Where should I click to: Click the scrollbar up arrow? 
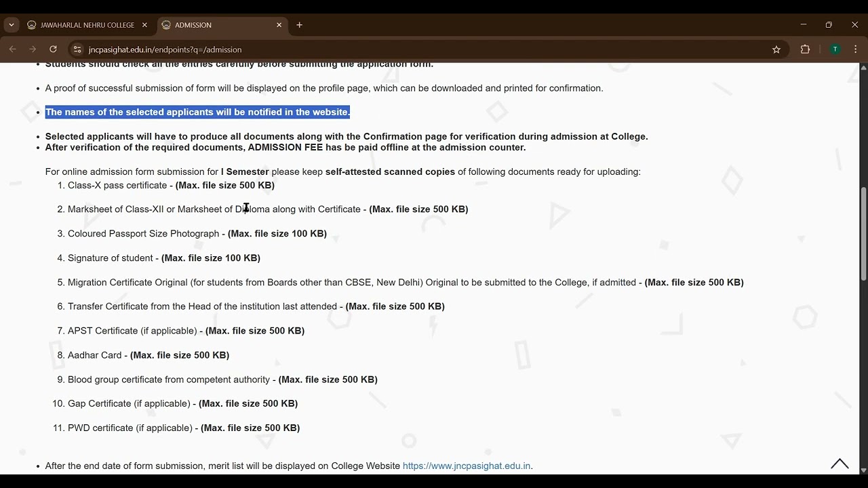pyautogui.click(x=863, y=68)
